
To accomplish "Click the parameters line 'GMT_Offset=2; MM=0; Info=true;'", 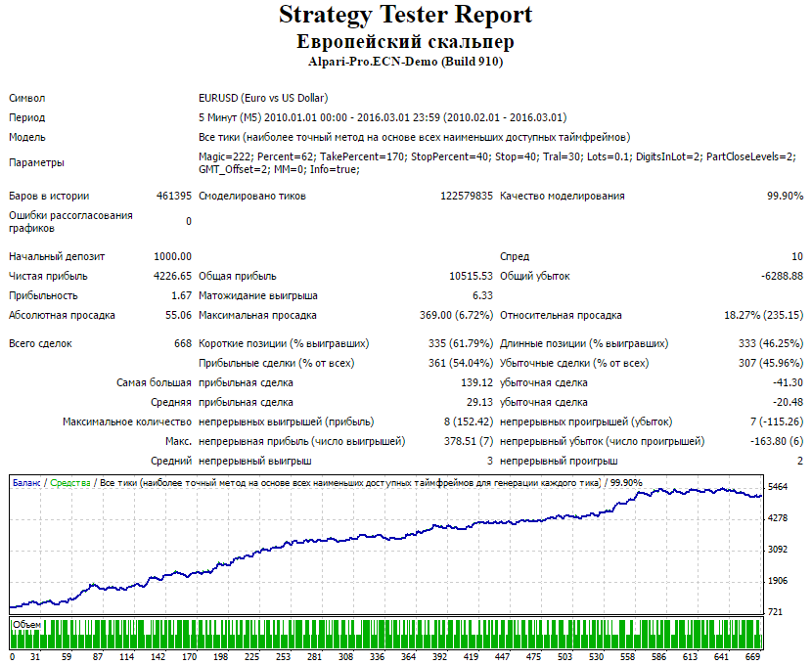I will click(279, 169).
